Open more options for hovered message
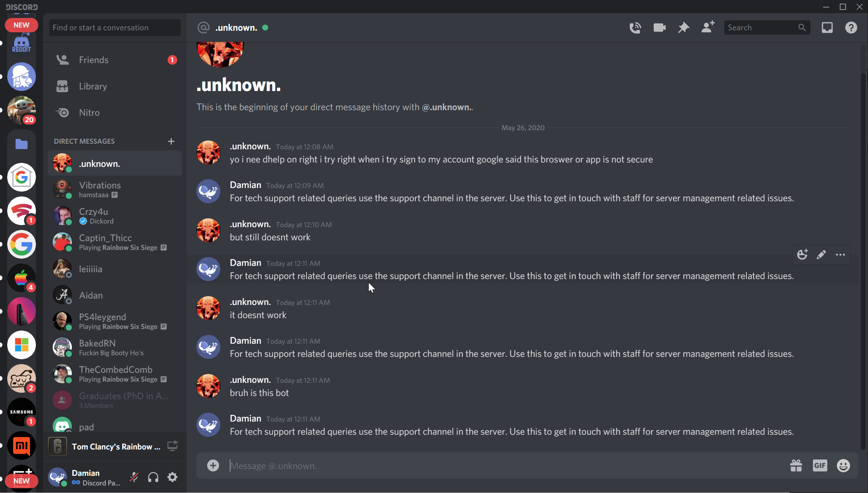This screenshot has height=493, width=868. point(840,255)
